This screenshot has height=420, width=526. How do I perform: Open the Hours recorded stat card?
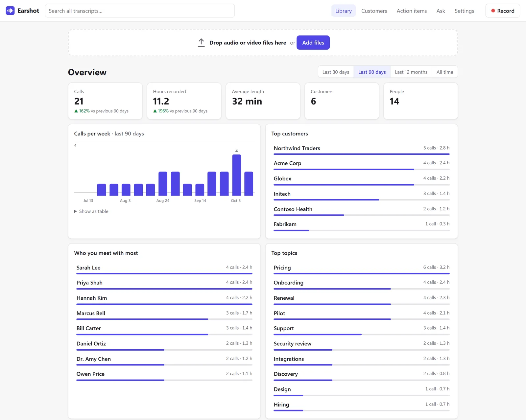(x=184, y=101)
